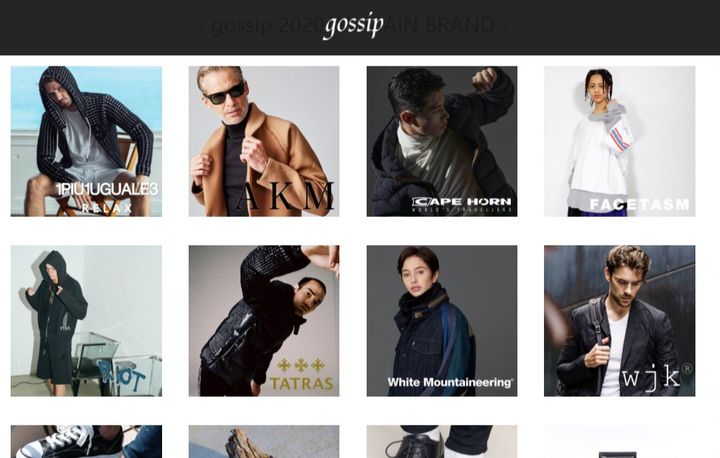
Task: Click the AKM logo lettering
Action: tap(286, 196)
